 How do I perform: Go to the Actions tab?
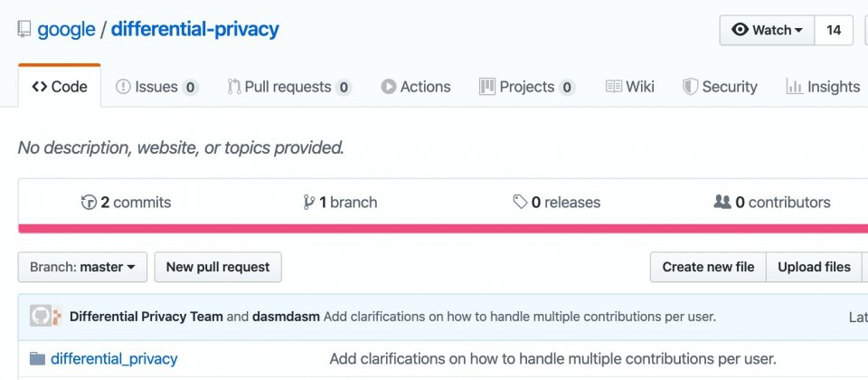(x=416, y=87)
